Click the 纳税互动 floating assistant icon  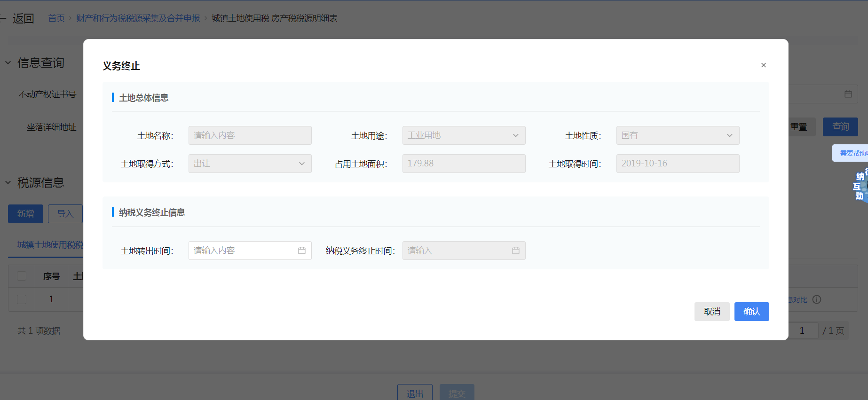point(860,186)
